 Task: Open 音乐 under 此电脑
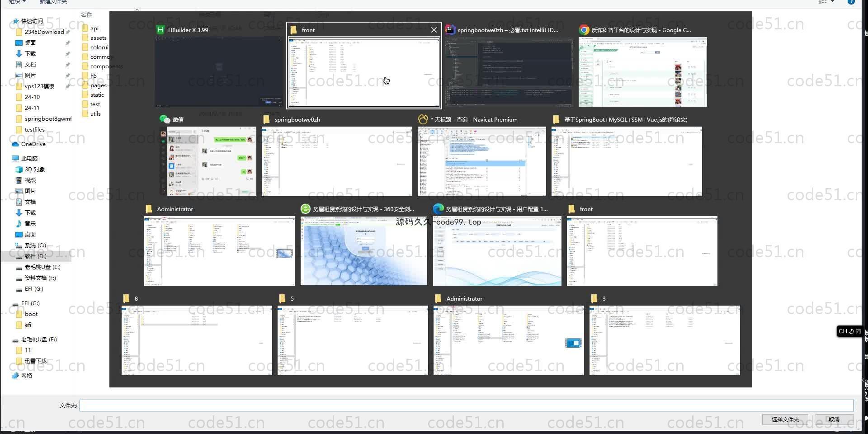[30, 223]
